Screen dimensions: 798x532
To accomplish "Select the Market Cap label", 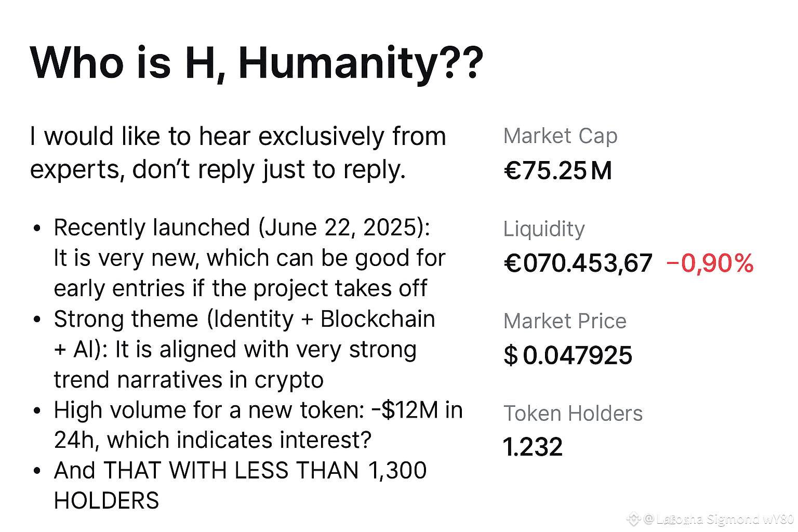I will pos(561,136).
